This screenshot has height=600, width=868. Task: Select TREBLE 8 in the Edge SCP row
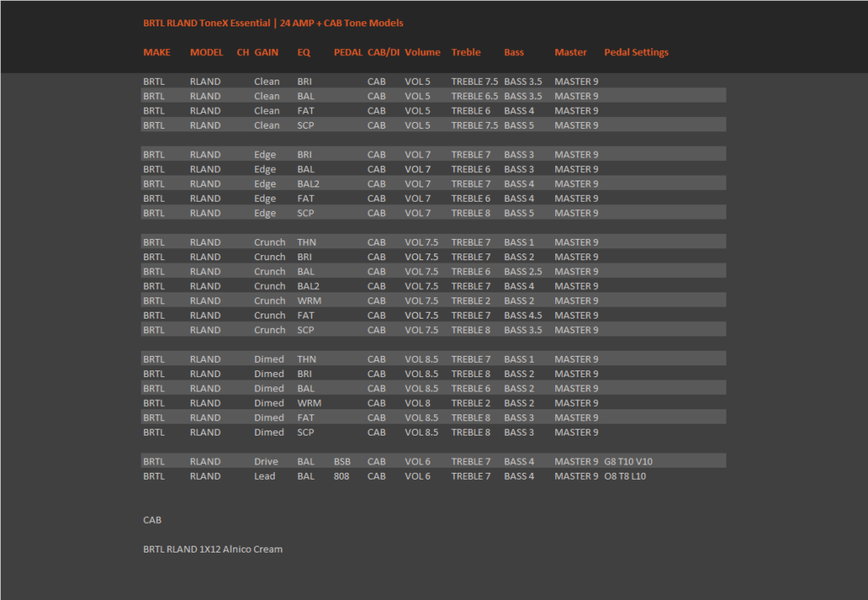470,213
